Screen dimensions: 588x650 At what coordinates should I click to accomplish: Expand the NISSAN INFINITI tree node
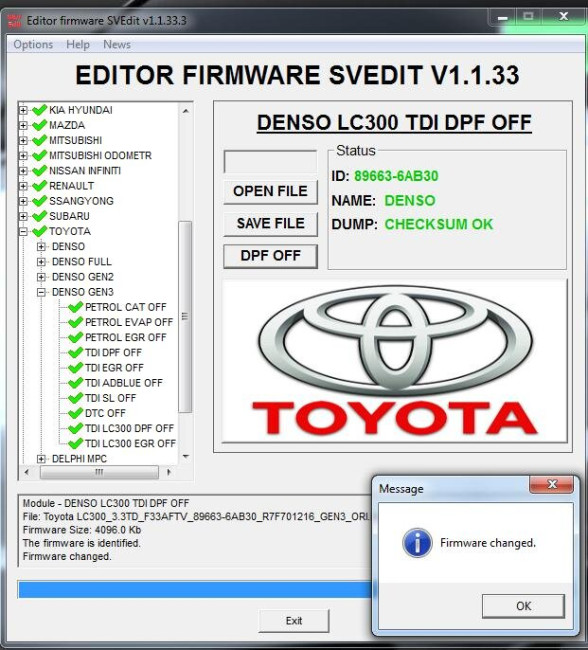click(x=24, y=171)
